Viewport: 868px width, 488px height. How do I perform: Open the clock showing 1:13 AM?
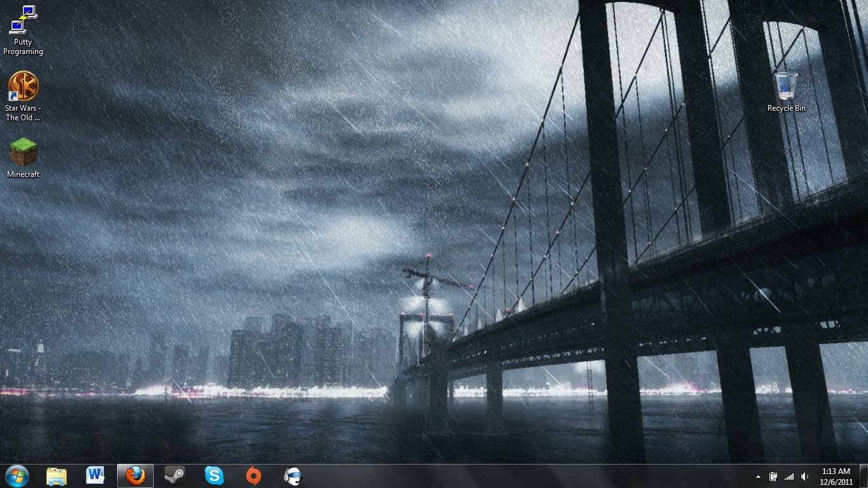coord(836,477)
